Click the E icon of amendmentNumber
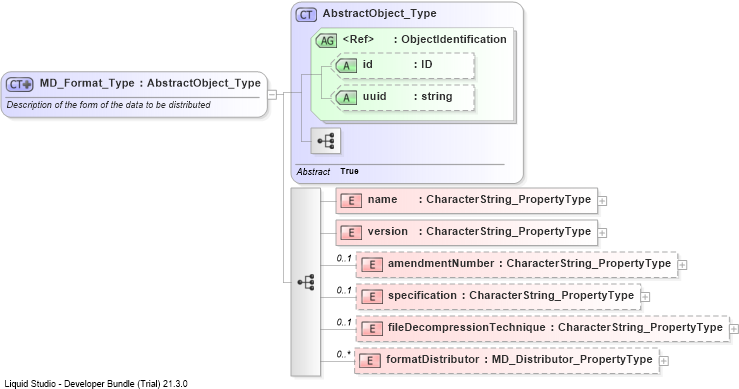The image size is (739, 389). tap(372, 265)
